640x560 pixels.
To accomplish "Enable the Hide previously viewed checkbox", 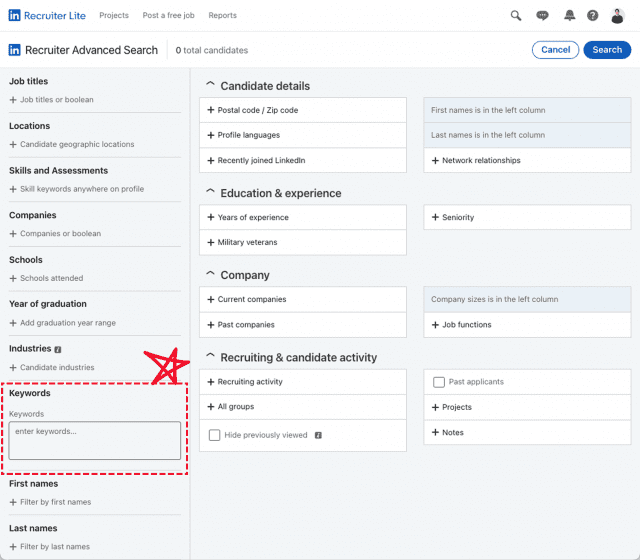I will point(215,436).
